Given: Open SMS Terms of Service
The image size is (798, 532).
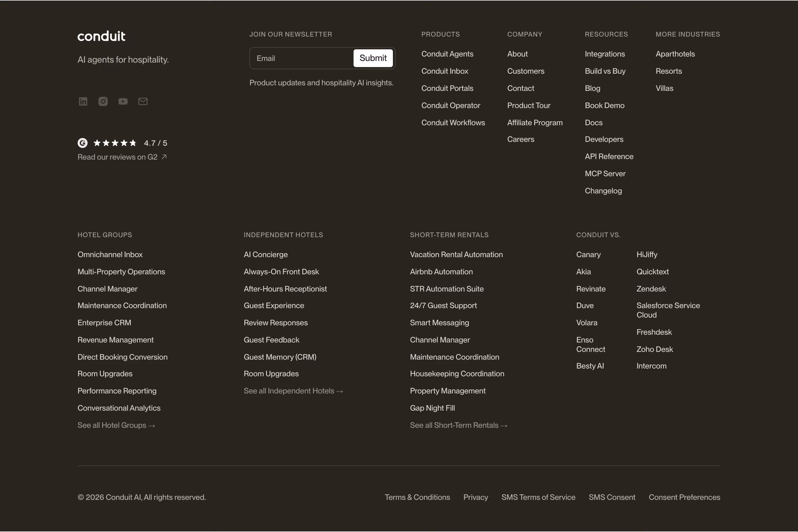Looking at the screenshot, I should pyautogui.click(x=538, y=497).
